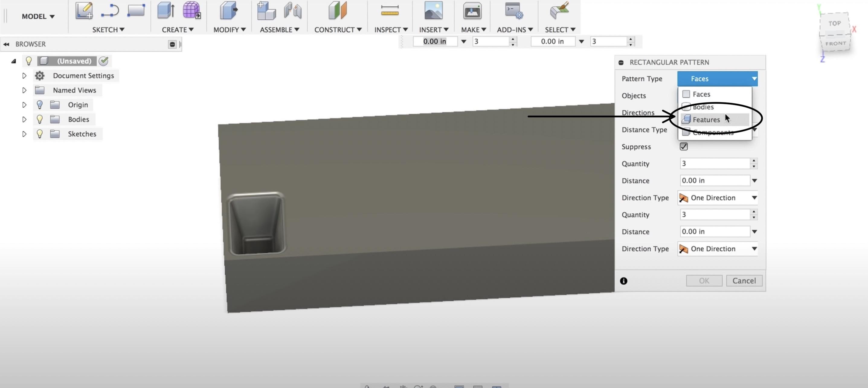Click the Named Views folder icon
868x388 pixels.
point(40,90)
